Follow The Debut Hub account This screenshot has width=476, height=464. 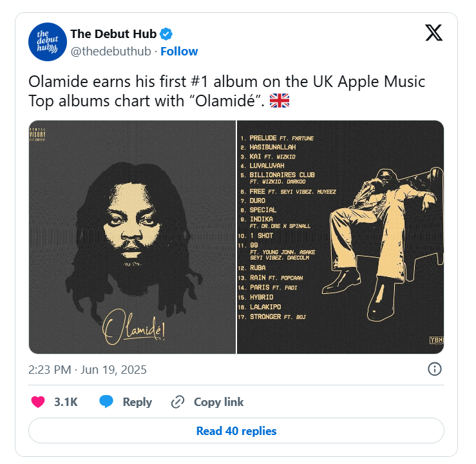pos(179,52)
